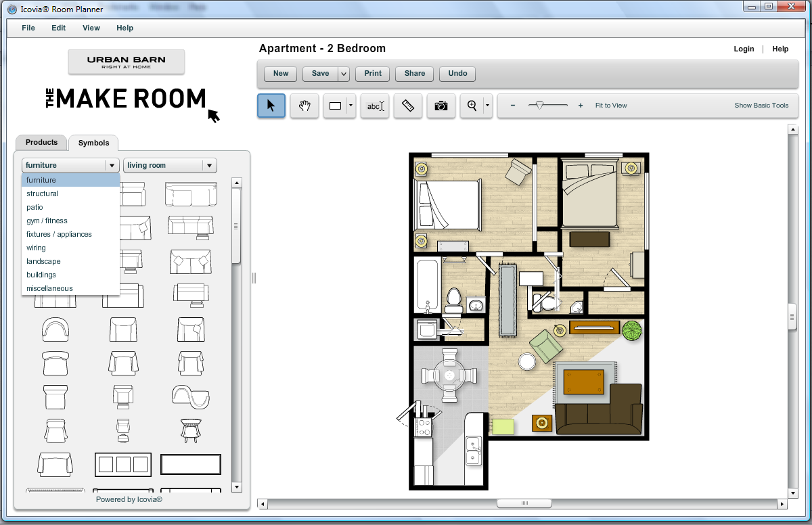Pick buildings in the category list
The height and width of the screenshot is (525, 812).
pyautogui.click(x=70, y=275)
